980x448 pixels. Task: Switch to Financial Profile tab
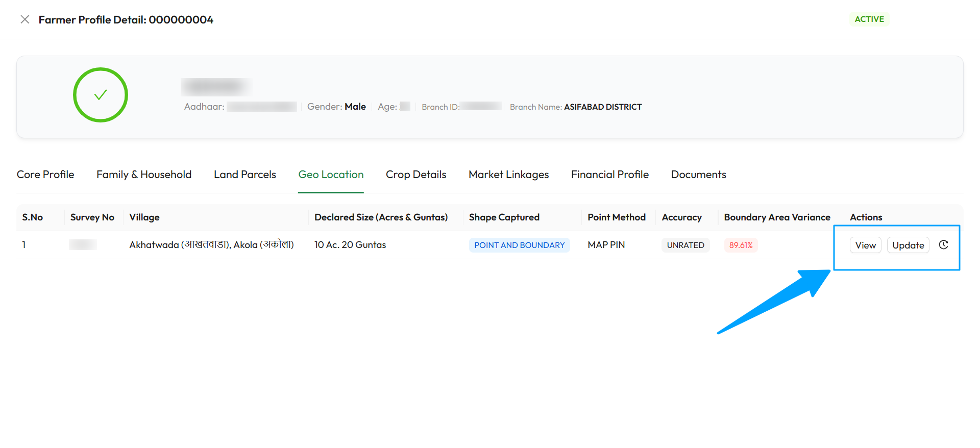pyautogui.click(x=610, y=175)
